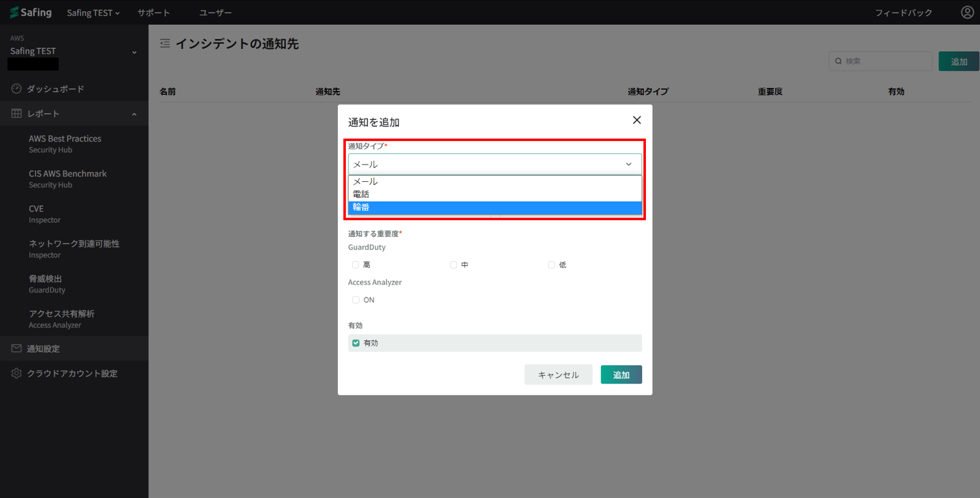Click the report table icon

17,113
